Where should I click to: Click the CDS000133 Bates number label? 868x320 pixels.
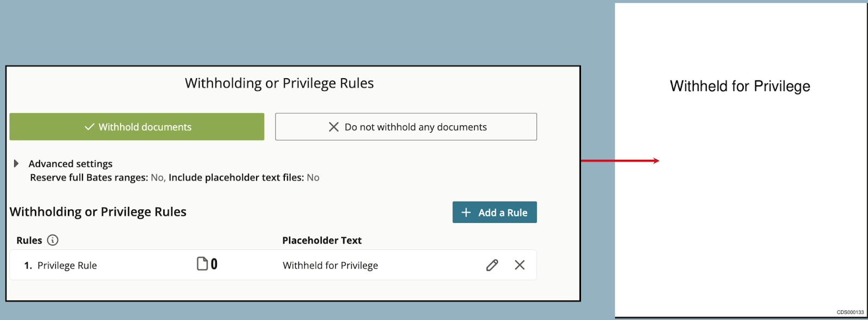(850, 311)
